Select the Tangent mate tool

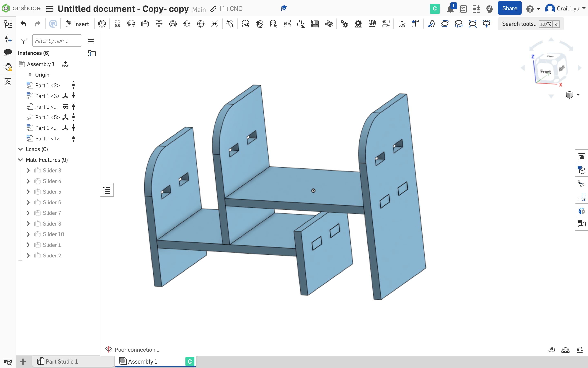pos(230,24)
